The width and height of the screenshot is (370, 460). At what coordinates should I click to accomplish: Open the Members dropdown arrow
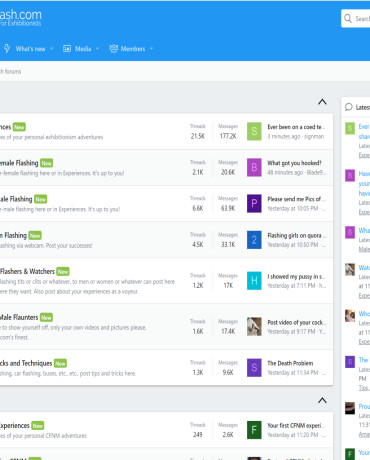(151, 49)
